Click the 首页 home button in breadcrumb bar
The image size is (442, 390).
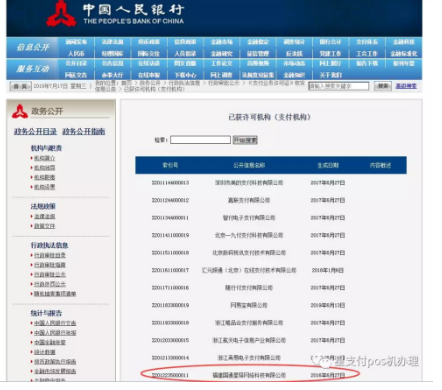pyautogui.click(x=20, y=86)
